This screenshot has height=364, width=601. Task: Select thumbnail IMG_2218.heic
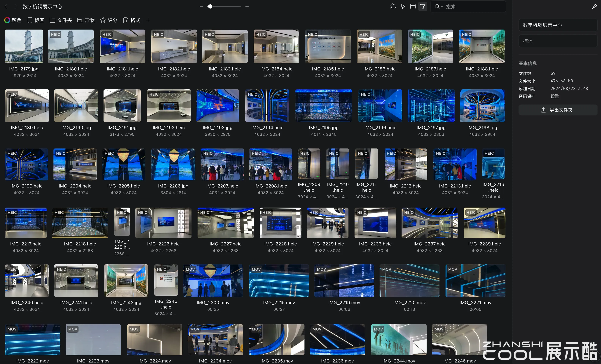pyautogui.click(x=80, y=223)
